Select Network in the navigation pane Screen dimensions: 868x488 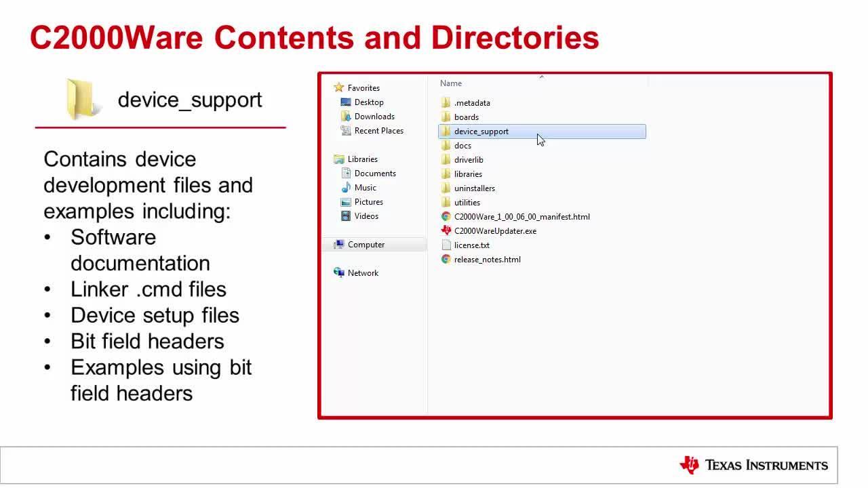tap(363, 273)
